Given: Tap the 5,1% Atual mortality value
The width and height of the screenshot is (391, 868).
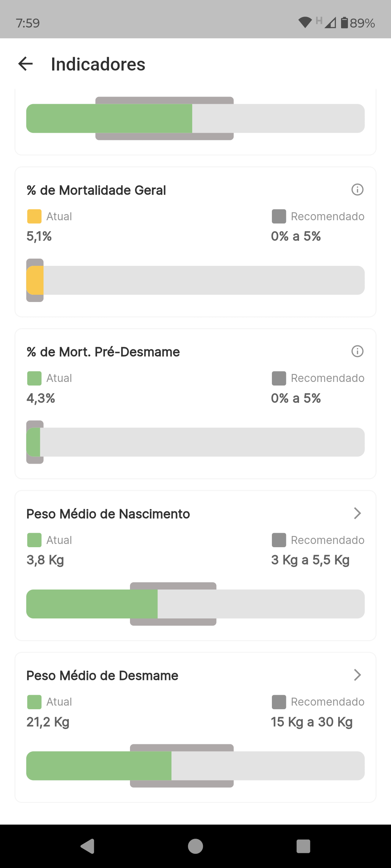Looking at the screenshot, I should click(x=39, y=237).
